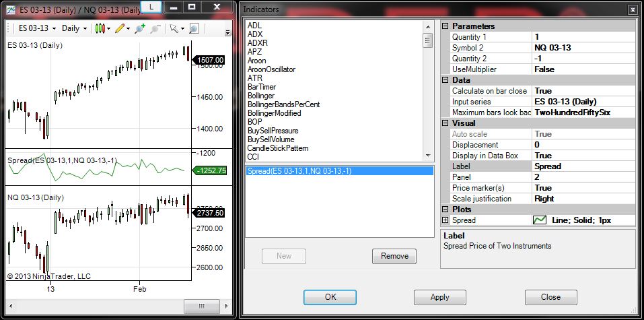Open the Daily interval dropdown
The width and height of the screenshot is (644, 320).
pyautogui.click(x=74, y=28)
